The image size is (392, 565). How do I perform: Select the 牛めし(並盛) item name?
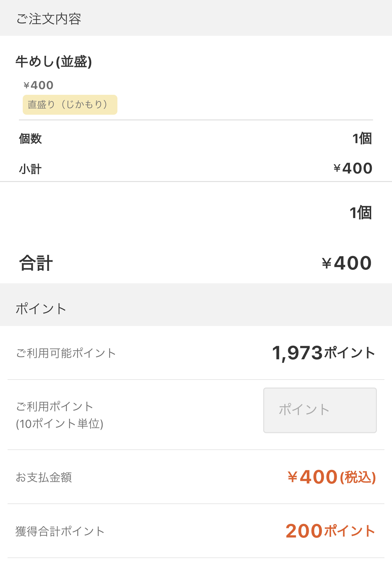click(54, 62)
